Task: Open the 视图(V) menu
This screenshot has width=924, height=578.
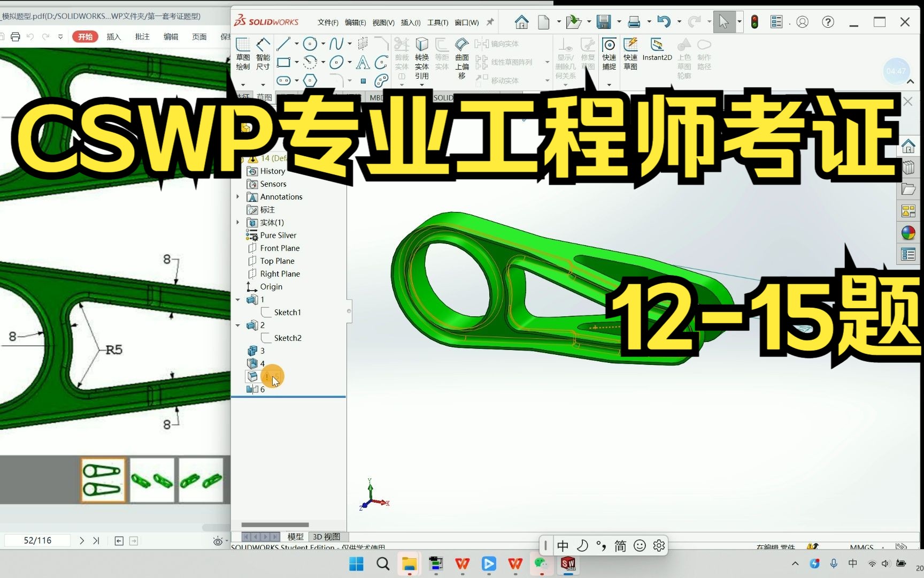Action: (383, 22)
